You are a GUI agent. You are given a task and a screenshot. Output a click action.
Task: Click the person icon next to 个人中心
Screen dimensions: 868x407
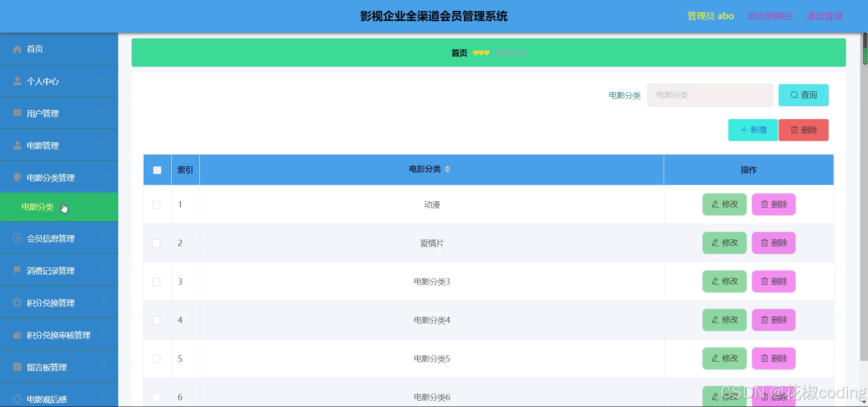tap(17, 81)
